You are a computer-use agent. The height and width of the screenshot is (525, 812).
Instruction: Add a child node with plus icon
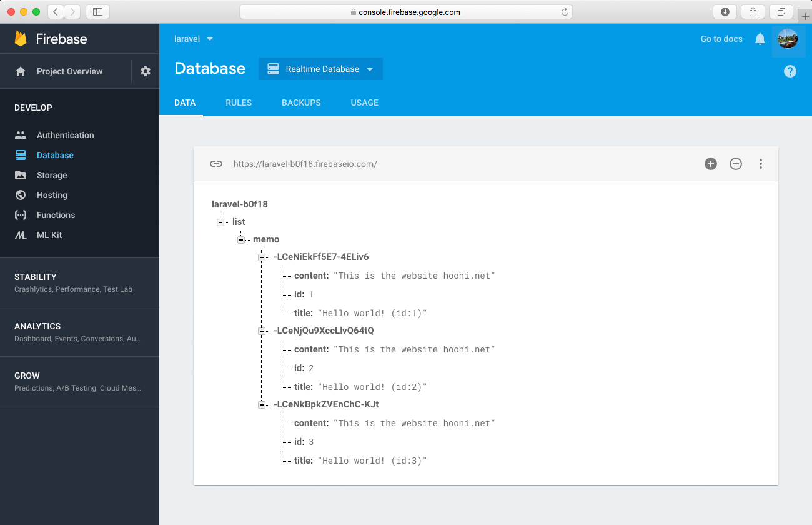(x=711, y=164)
